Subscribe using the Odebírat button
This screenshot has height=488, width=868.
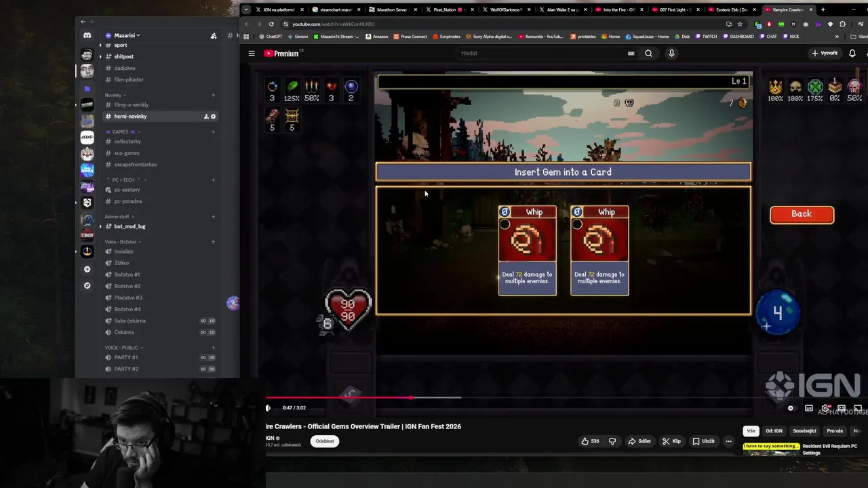(325, 441)
